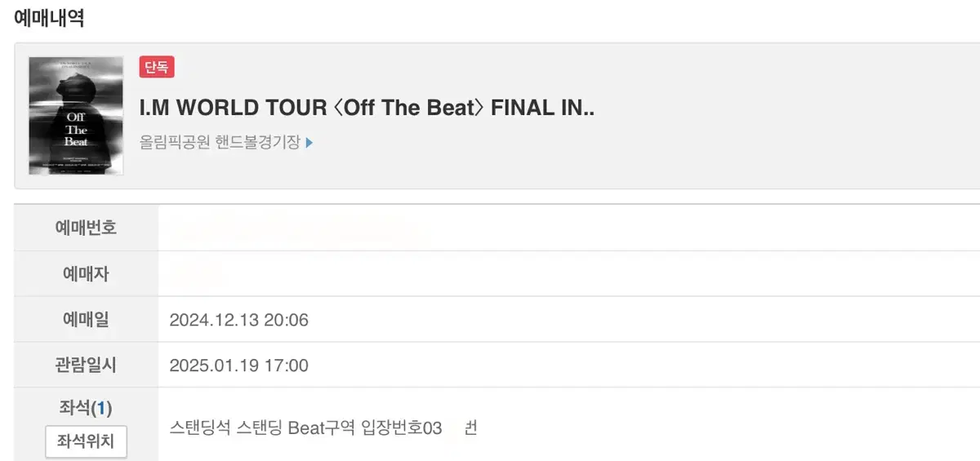Click the 좌석(1) label
The width and height of the screenshot is (980, 461).
tap(86, 408)
